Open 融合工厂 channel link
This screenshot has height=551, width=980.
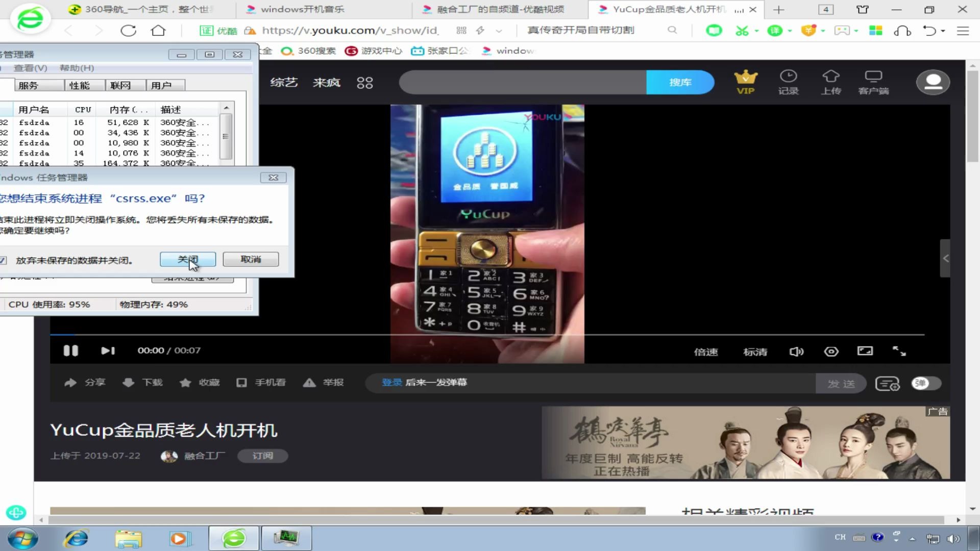tap(204, 456)
